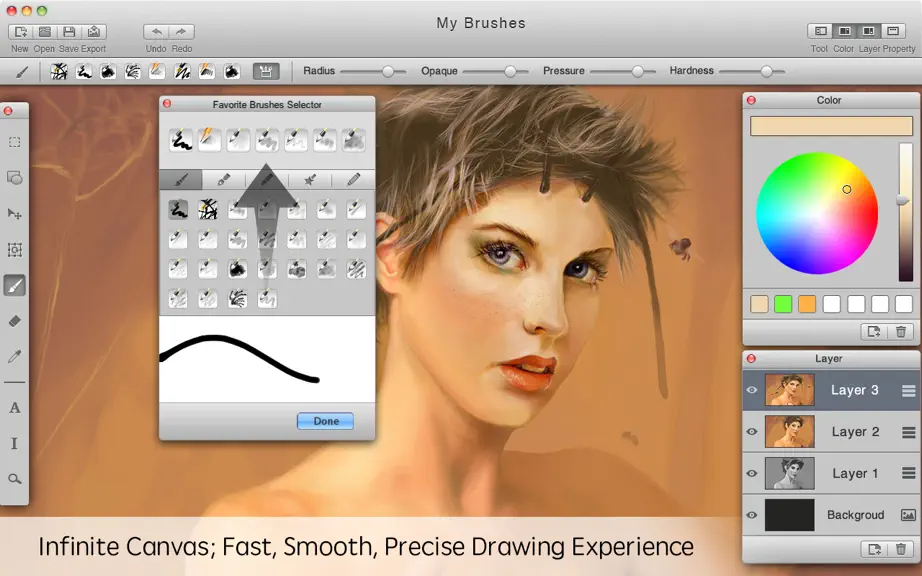922x576 pixels.
Task: Click the Done button
Action: point(325,421)
